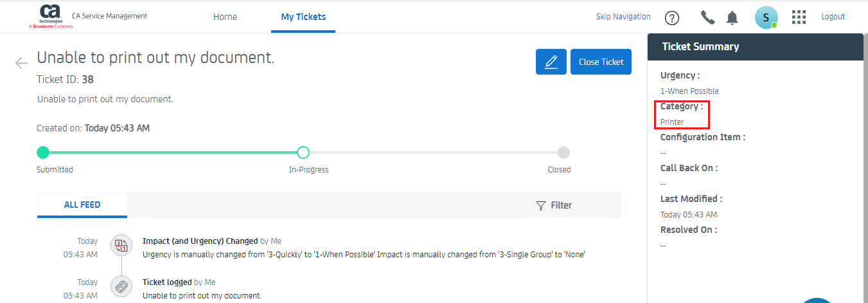Click the Ticket logged paperclip icon
The image size is (868, 303).
[121, 287]
